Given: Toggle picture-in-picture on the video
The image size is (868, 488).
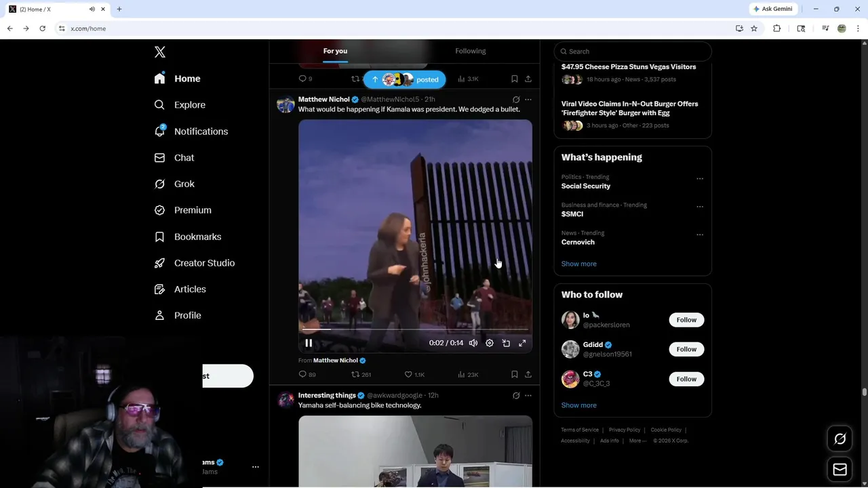Looking at the screenshot, I should click(x=506, y=343).
